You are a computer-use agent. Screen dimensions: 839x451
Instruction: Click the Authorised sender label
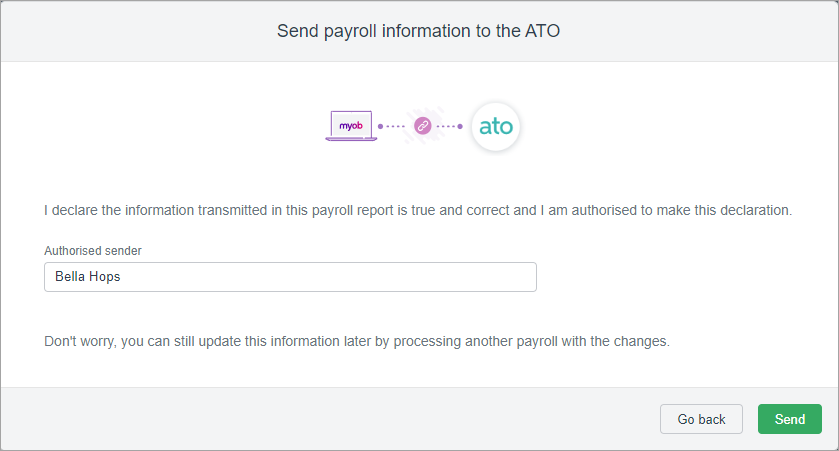click(x=90, y=250)
